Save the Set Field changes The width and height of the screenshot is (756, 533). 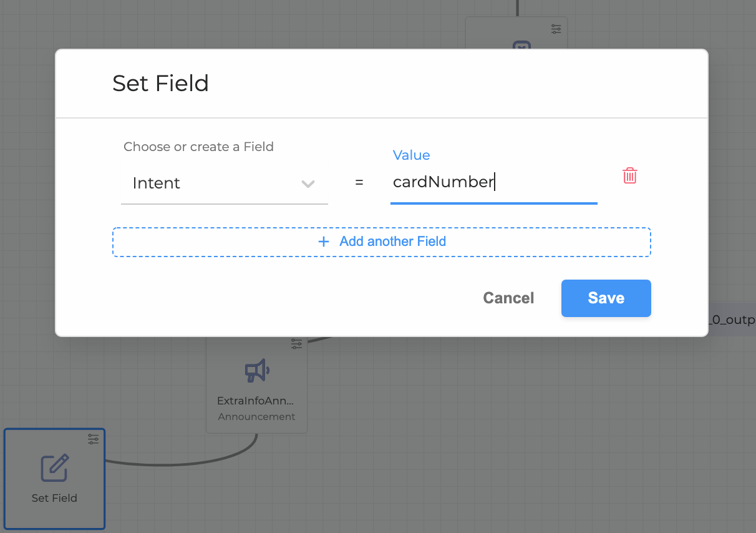[x=606, y=298]
